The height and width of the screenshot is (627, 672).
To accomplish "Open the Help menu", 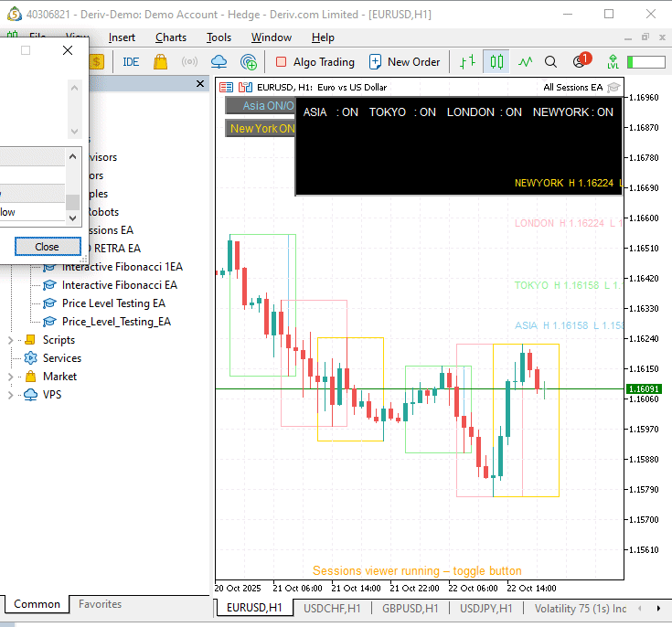I will coord(323,37).
